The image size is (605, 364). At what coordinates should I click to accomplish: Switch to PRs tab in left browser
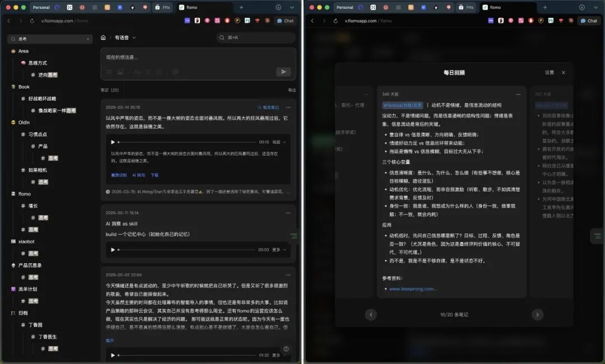[162, 7]
